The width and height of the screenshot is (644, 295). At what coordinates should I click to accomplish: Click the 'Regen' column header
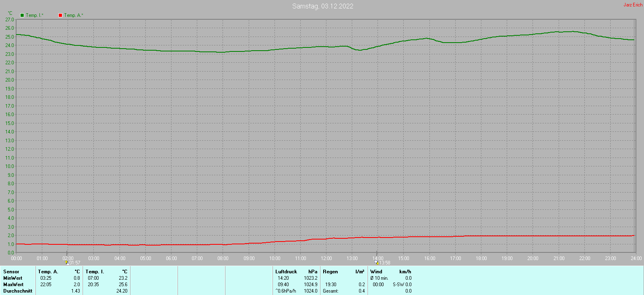[330, 272]
